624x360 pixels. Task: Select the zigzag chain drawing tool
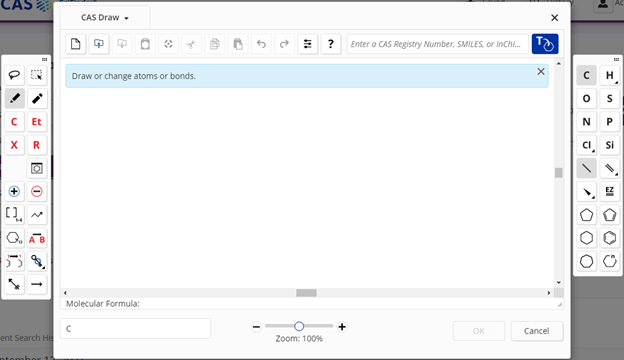click(37, 215)
